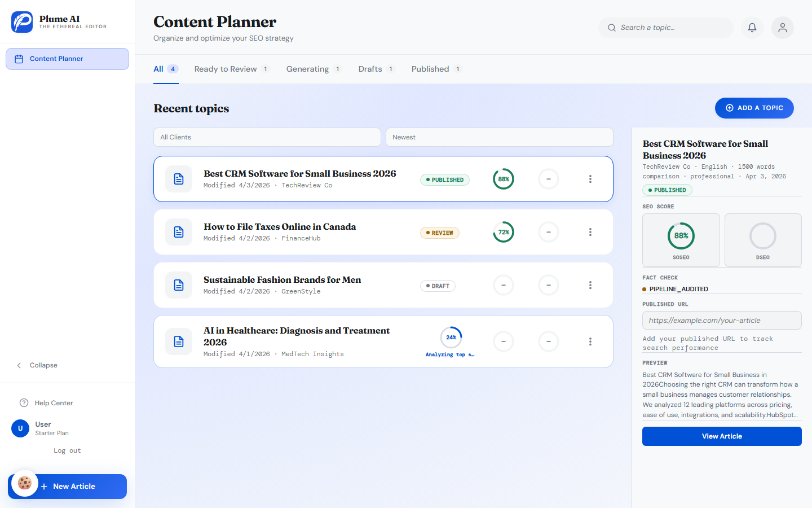Click the Help Center question mark icon
This screenshot has width=812, height=508.
[x=24, y=402]
